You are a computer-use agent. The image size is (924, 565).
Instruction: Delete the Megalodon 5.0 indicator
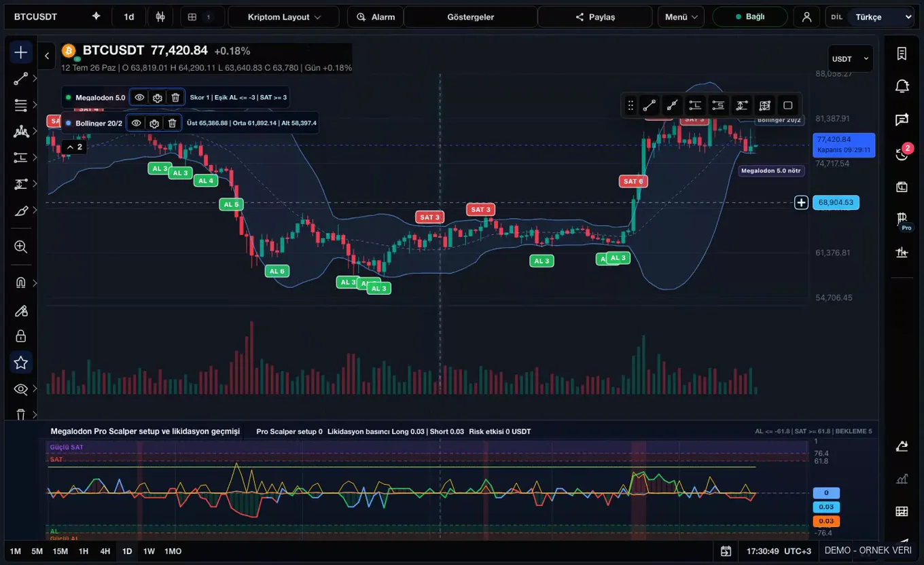point(175,98)
